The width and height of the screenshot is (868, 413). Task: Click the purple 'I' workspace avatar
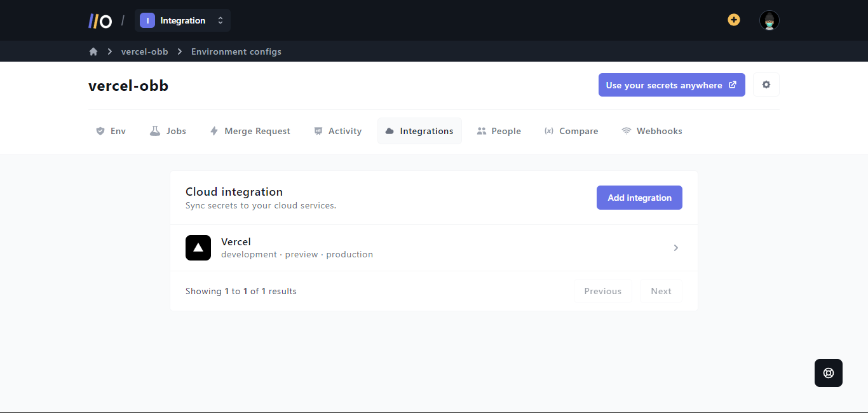click(147, 20)
